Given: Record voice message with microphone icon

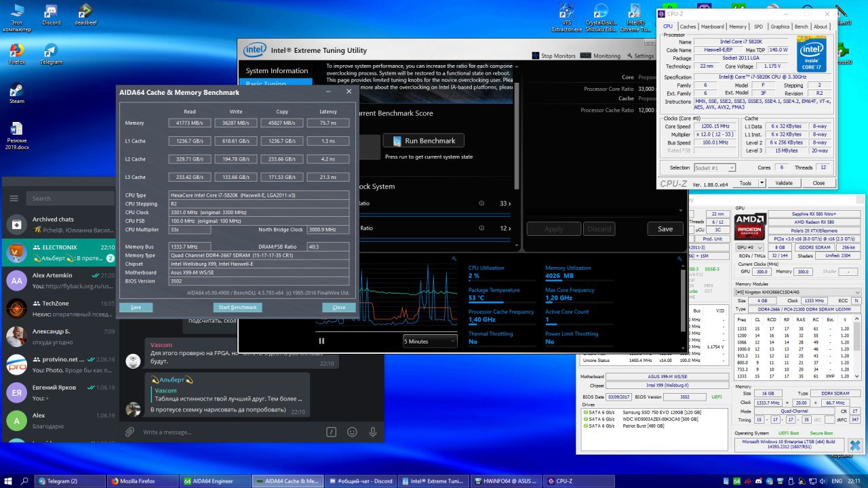Looking at the screenshot, I should pyautogui.click(x=373, y=432).
